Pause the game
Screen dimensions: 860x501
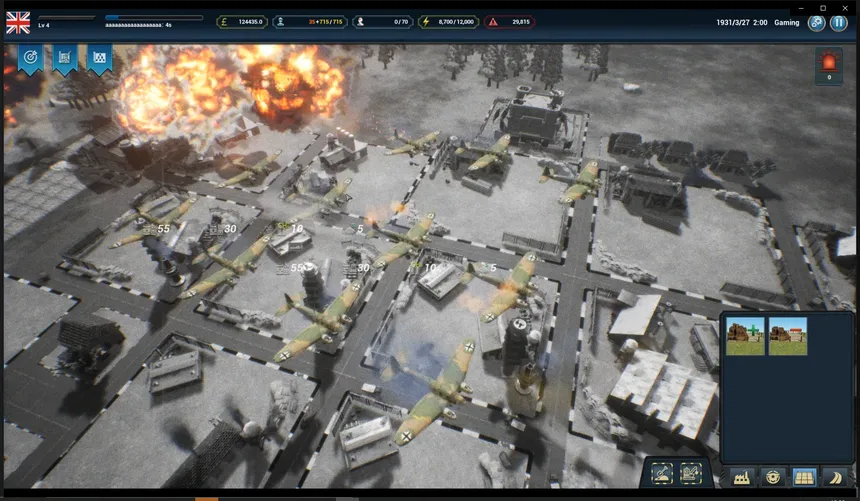pos(839,23)
